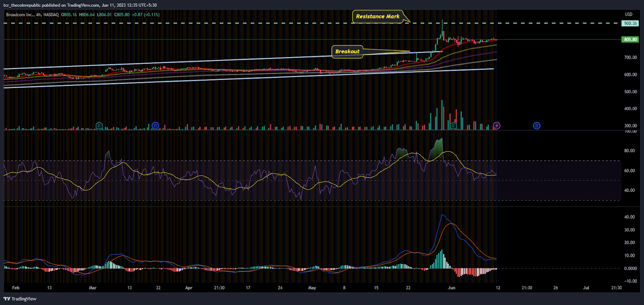Viewport: 644px width, 305px height.
Task: Click the USD currency label
Action: [628, 14]
